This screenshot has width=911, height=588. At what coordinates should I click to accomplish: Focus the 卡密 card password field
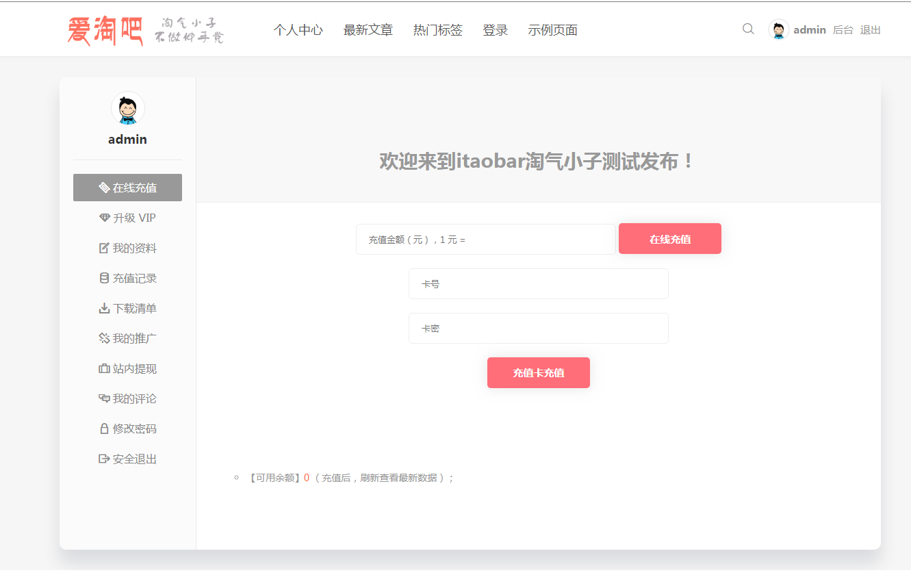pos(539,328)
